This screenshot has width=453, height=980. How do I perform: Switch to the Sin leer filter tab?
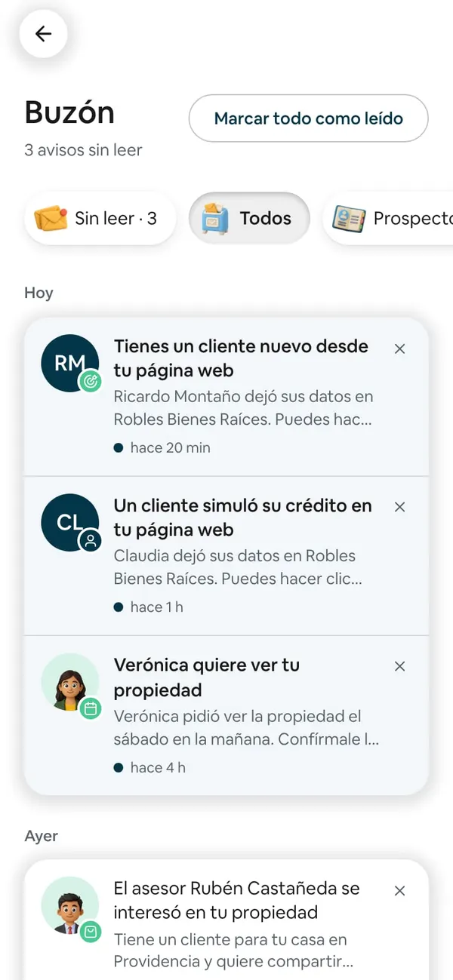pyautogui.click(x=100, y=219)
